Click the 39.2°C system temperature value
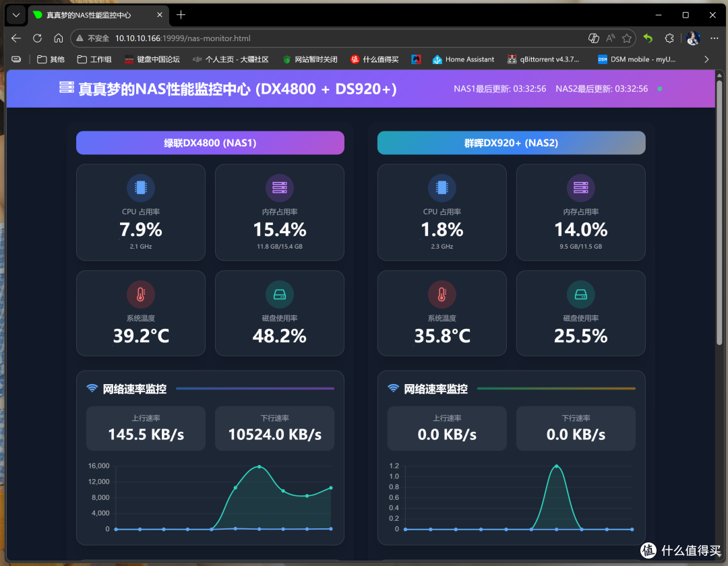 pos(141,336)
